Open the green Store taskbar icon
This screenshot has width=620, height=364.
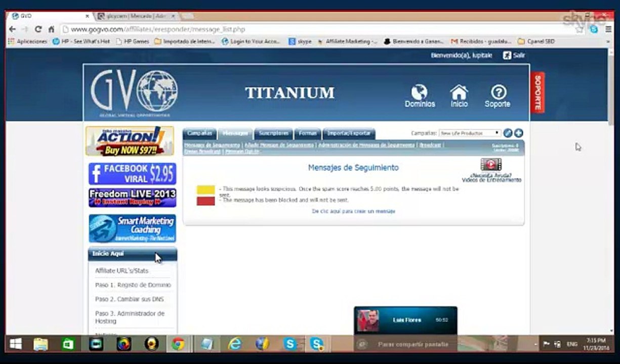pos(68,344)
